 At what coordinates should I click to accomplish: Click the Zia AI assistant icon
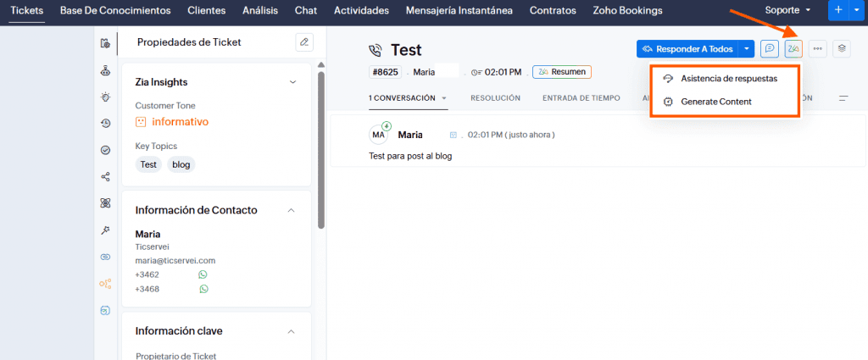pos(793,49)
